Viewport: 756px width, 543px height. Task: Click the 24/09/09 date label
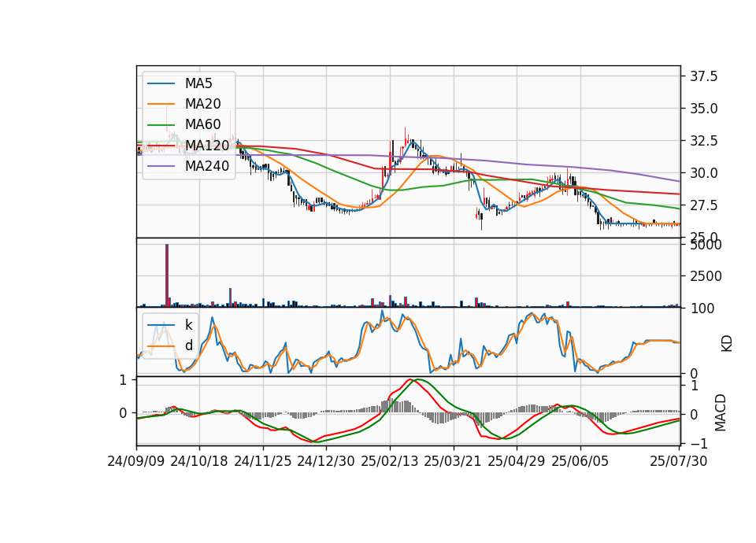pos(136,461)
